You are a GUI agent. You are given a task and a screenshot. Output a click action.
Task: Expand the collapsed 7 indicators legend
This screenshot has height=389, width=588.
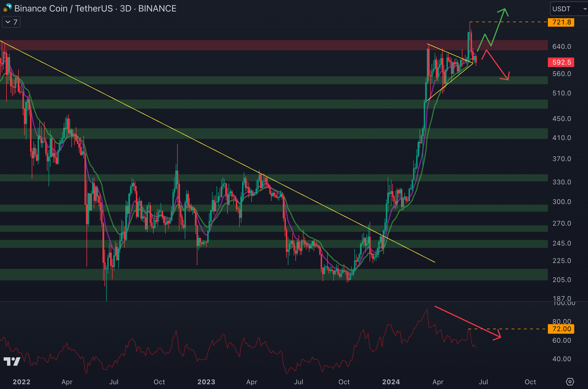tap(11, 22)
